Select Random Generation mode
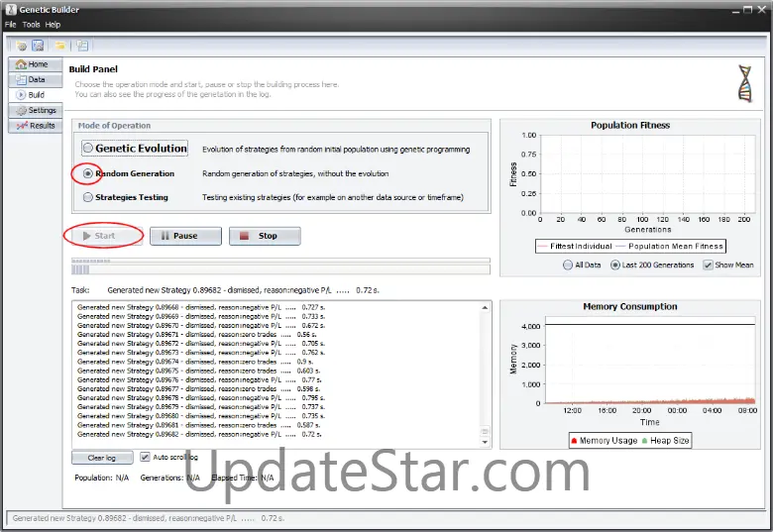Viewport: 773px width, 532px height. coord(129,173)
